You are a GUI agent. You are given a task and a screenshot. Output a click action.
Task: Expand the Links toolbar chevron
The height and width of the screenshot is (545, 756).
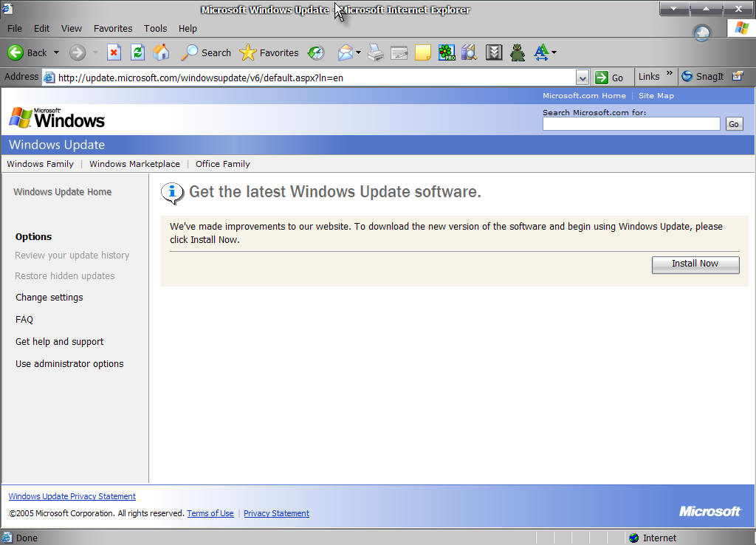(669, 73)
